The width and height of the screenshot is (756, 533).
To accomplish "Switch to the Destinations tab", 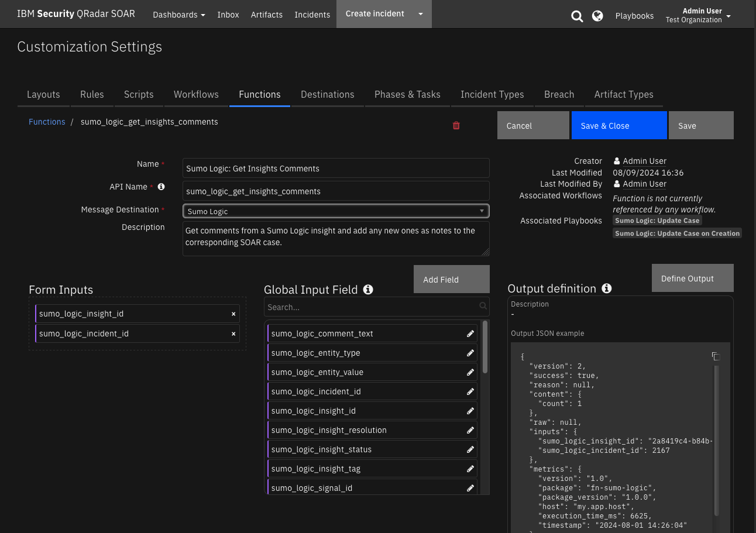I will [328, 94].
